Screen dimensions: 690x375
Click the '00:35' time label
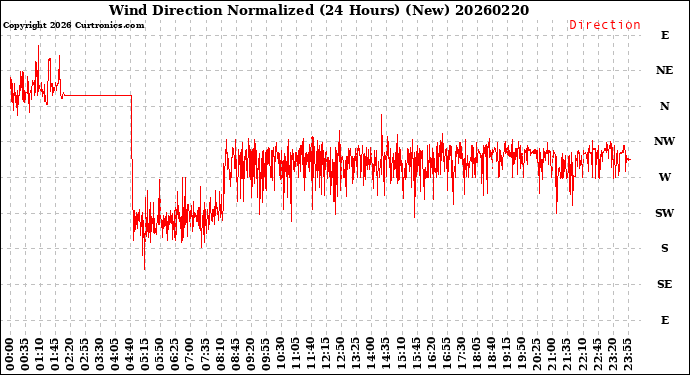tap(24, 355)
